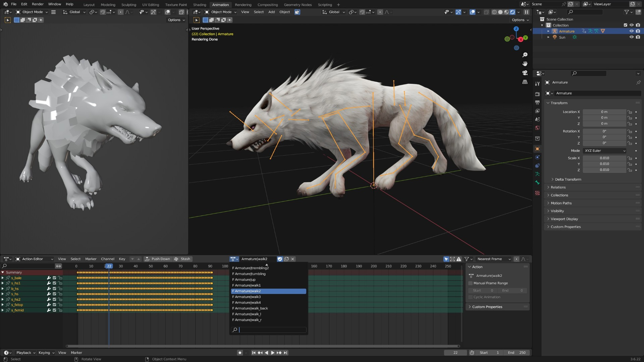Click the Z axis on navigation gizmo
The width and height of the screenshot is (644, 362).
[516, 29]
